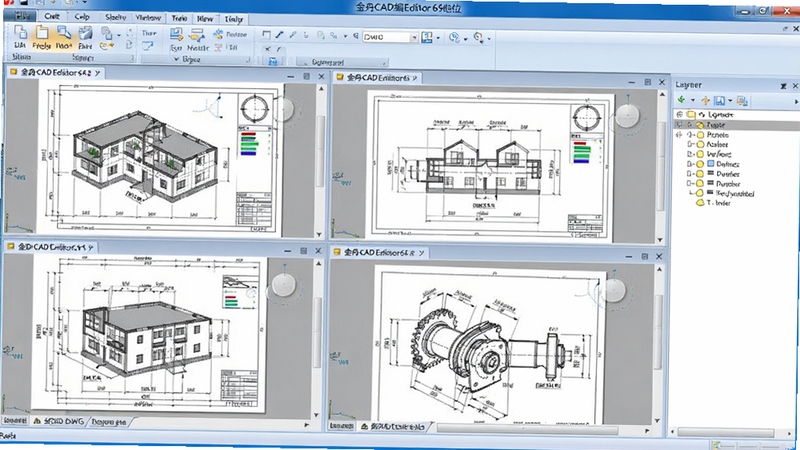Expand the Lgrtsde root node in the layer tree
Viewport: 800px width, 450px height.
679,114
